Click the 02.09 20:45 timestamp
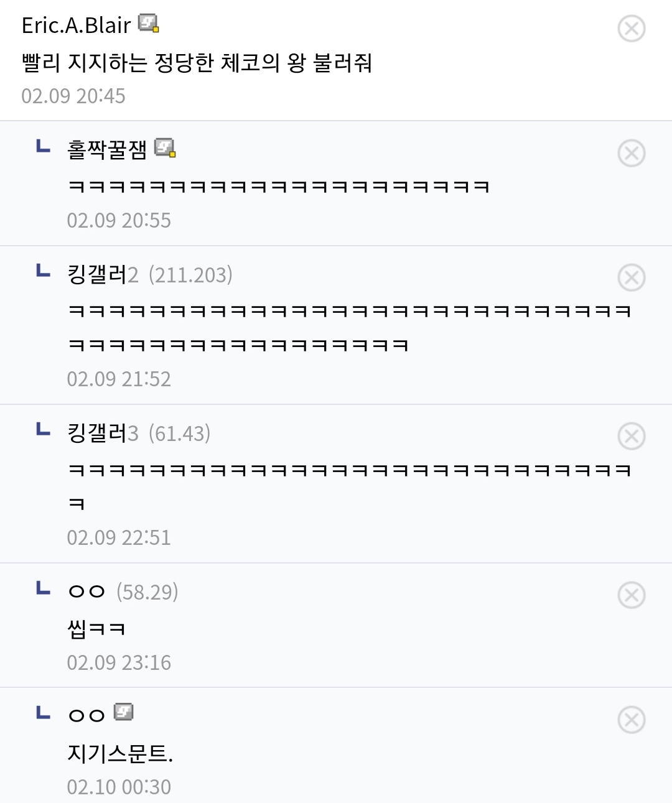672x803 pixels. point(73,96)
